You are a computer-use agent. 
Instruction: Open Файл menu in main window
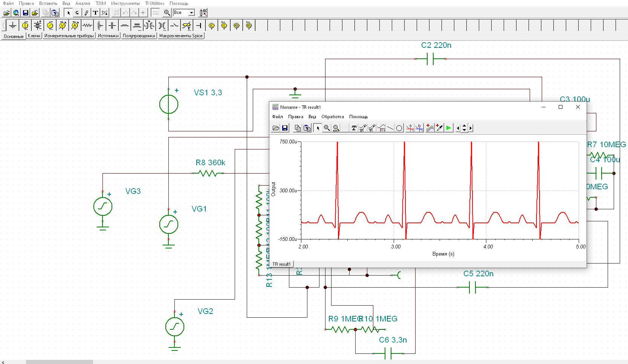(8, 3)
